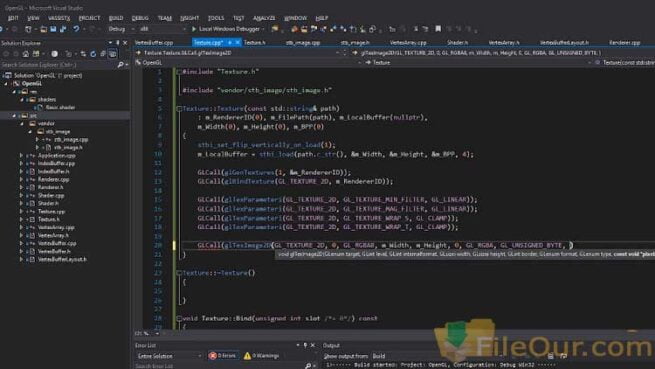Open the BUILD menu

point(116,18)
